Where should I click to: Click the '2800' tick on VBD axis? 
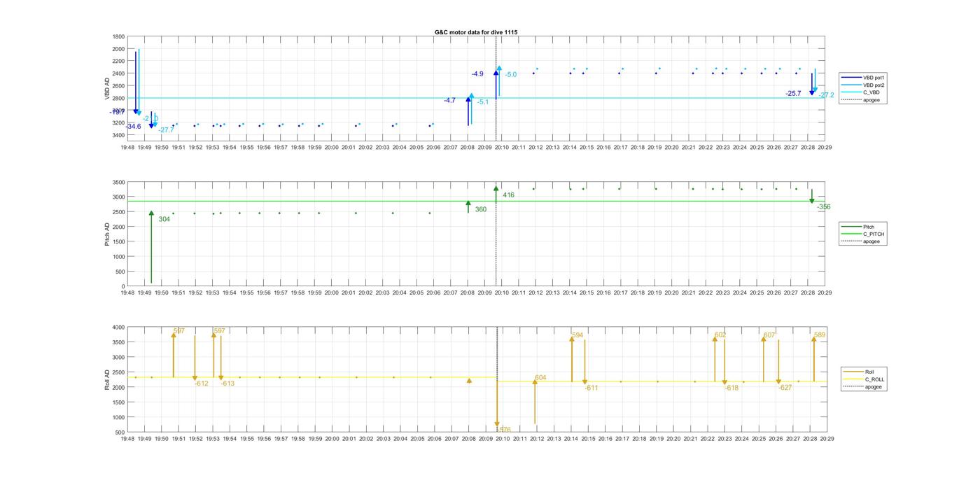118,98
